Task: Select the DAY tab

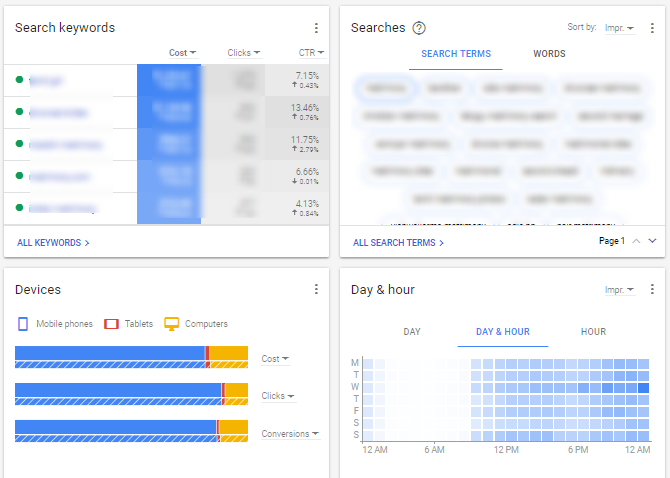Action: pyautogui.click(x=412, y=332)
